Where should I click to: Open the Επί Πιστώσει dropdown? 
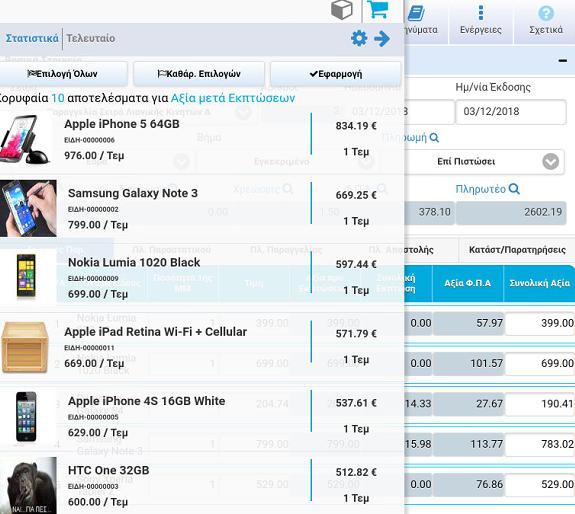click(x=484, y=161)
